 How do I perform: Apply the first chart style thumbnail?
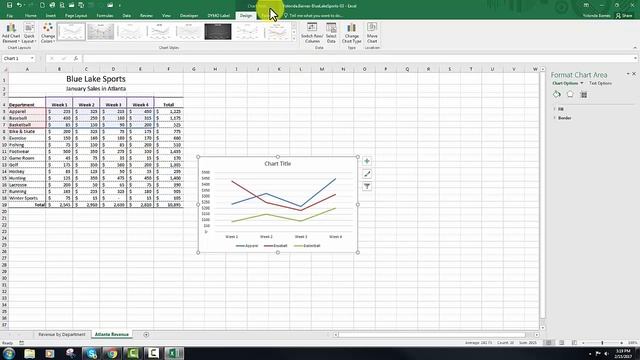coord(71,32)
